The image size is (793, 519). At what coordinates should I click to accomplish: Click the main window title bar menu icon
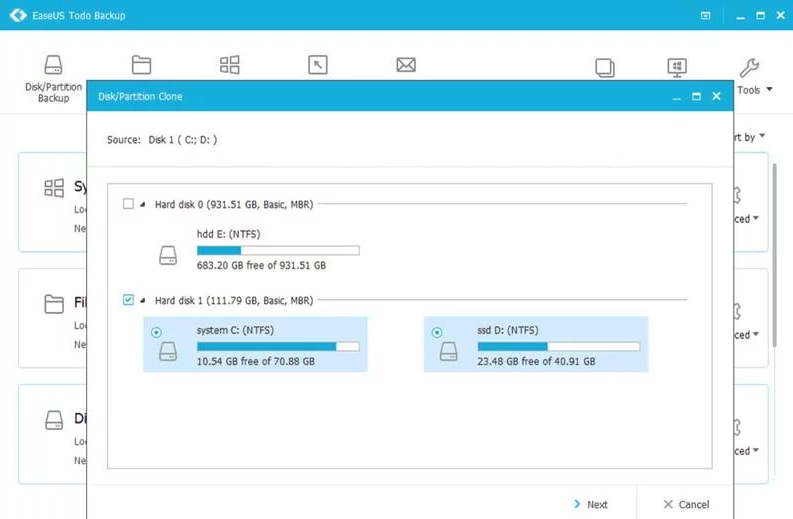(706, 16)
